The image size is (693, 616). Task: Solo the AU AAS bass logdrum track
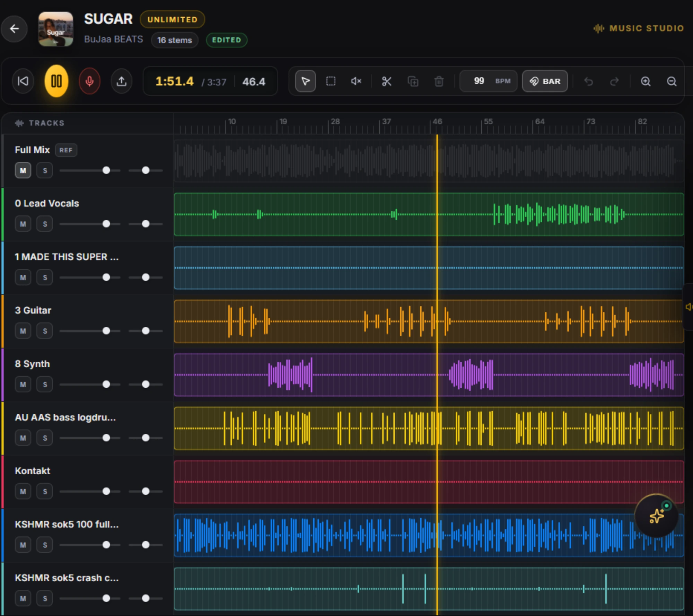tap(45, 438)
